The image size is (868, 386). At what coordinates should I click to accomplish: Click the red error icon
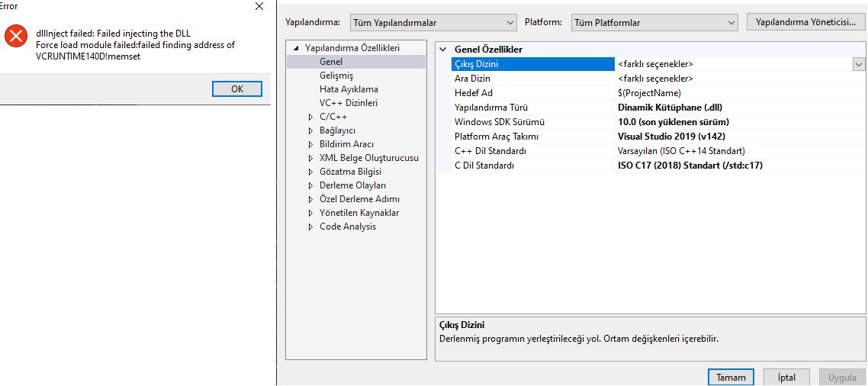tap(16, 36)
